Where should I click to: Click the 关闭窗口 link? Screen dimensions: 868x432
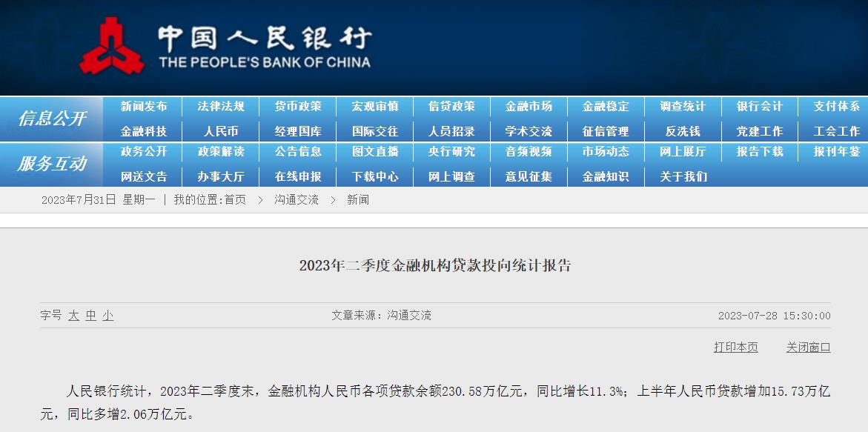(x=808, y=347)
